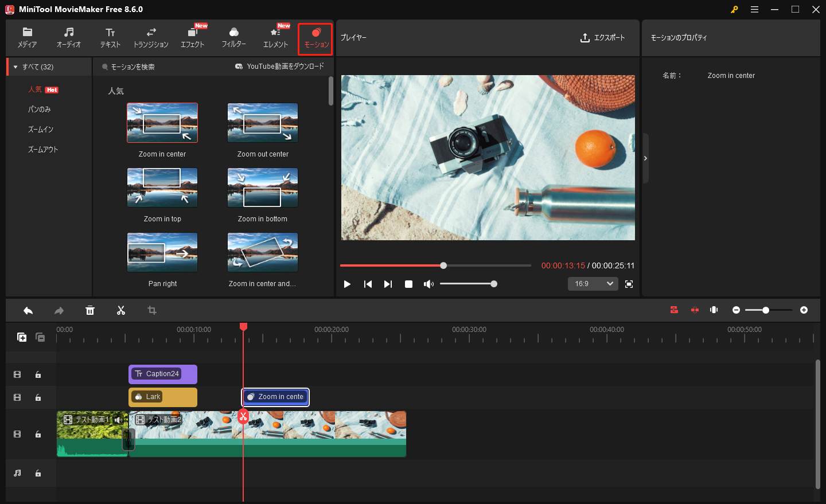Select the パンのみ sidebar category
This screenshot has width=826, height=504.
tap(34, 109)
